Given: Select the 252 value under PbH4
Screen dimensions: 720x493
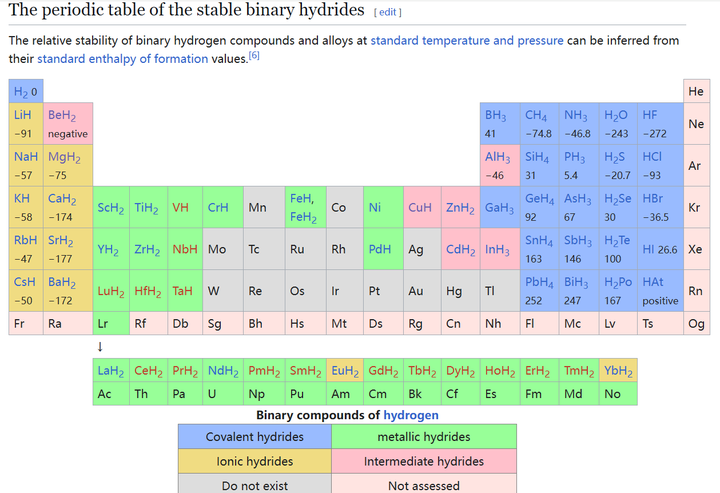Looking at the screenshot, I should [x=534, y=301].
